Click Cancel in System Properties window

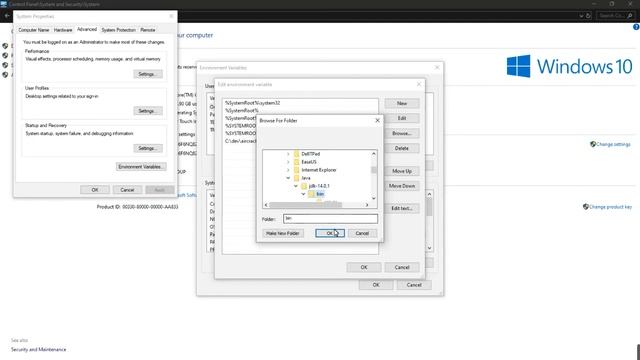(x=127, y=190)
